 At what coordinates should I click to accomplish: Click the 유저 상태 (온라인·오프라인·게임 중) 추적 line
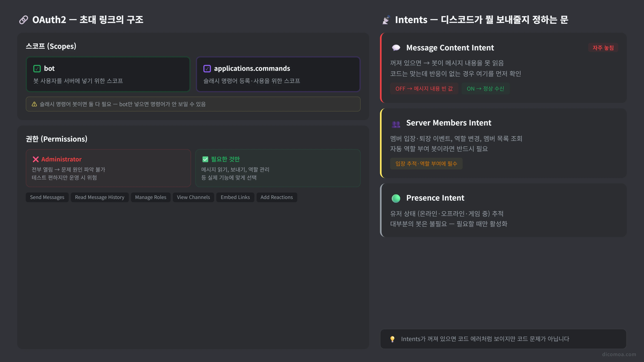pos(447,214)
